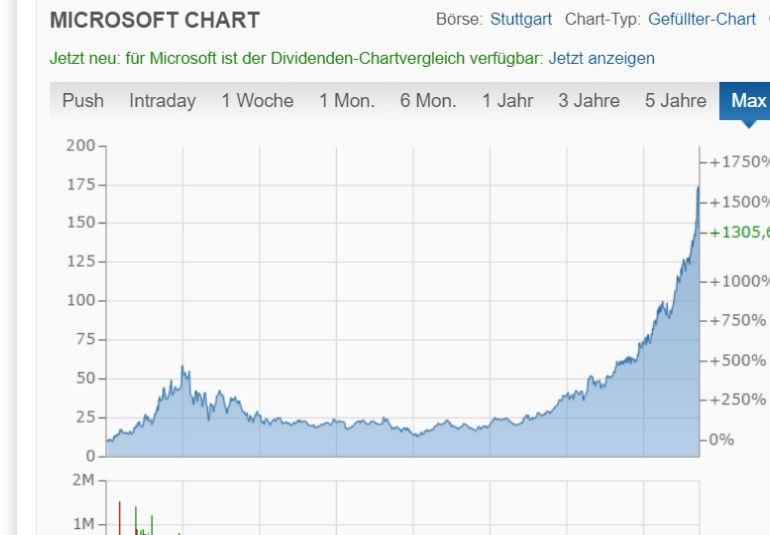Display the 3 Jahre chart range
The image size is (770, 535).
(589, 101)
